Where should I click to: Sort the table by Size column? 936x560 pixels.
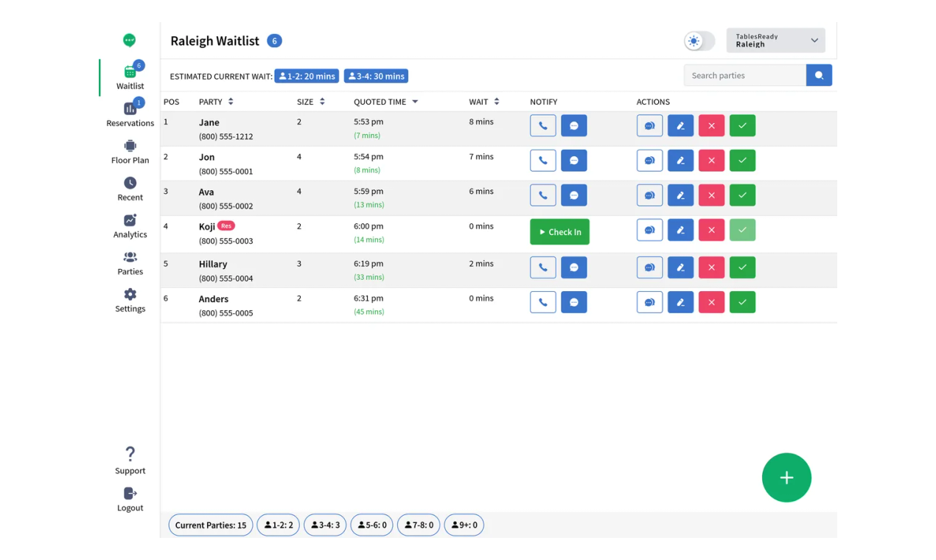(x=311, y=102)
